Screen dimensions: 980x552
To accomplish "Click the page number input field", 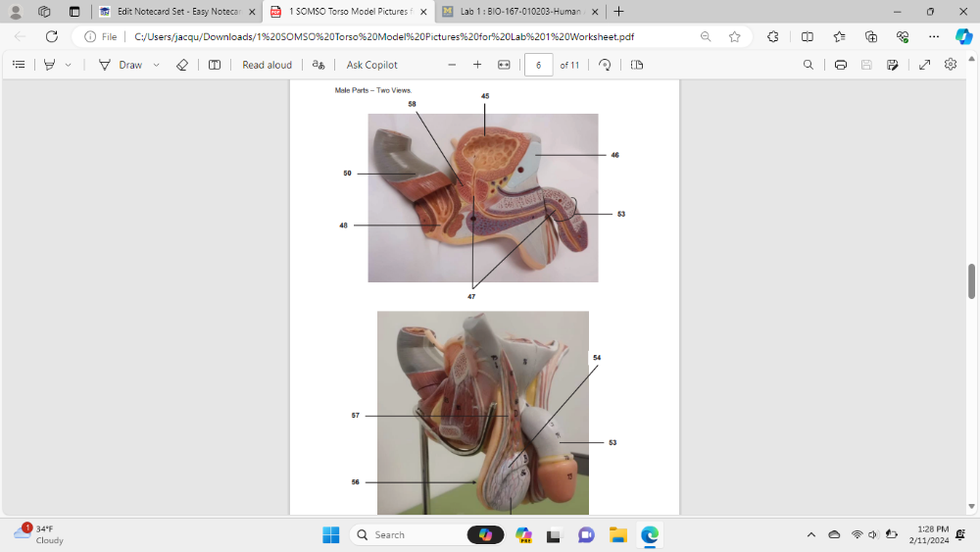I will [x=538, y=65].
